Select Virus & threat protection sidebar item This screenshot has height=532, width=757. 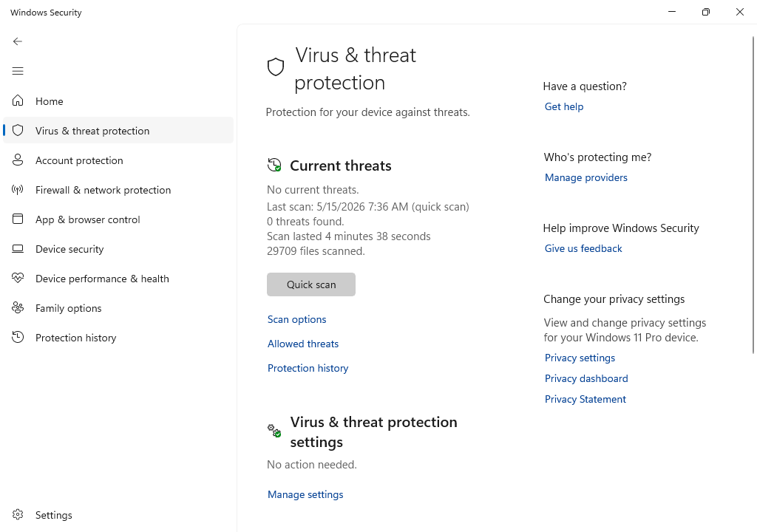coord(118,130)
